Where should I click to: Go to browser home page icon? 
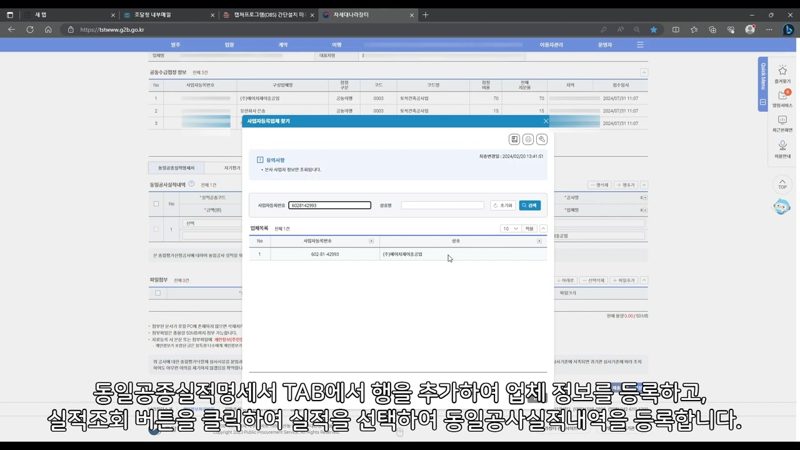[48, 30]
